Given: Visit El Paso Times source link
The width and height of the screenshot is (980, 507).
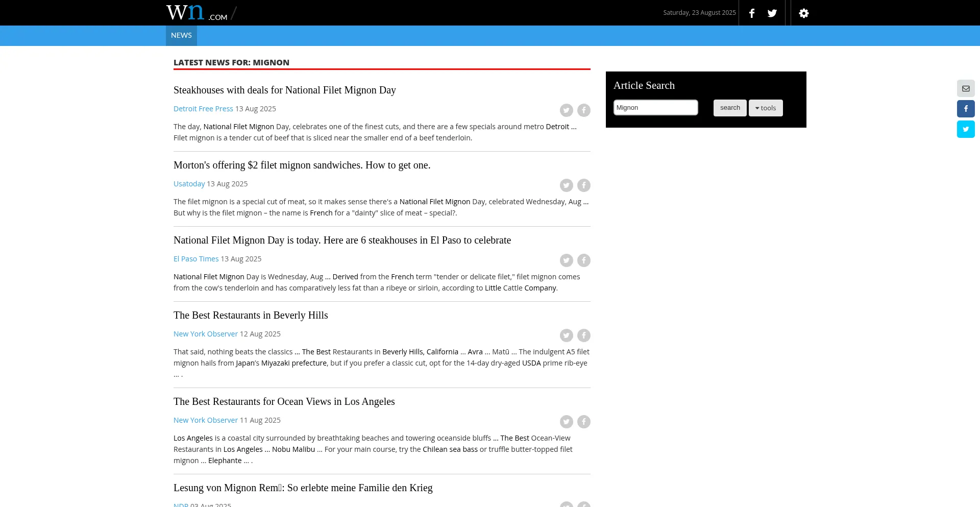Looking at the screenshot, I should click(196, 259).
